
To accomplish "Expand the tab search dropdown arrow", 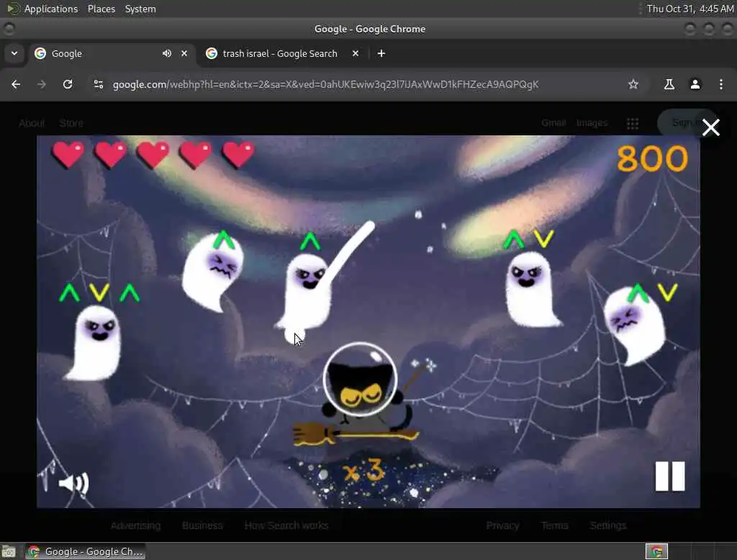I will tap(14, 53).
